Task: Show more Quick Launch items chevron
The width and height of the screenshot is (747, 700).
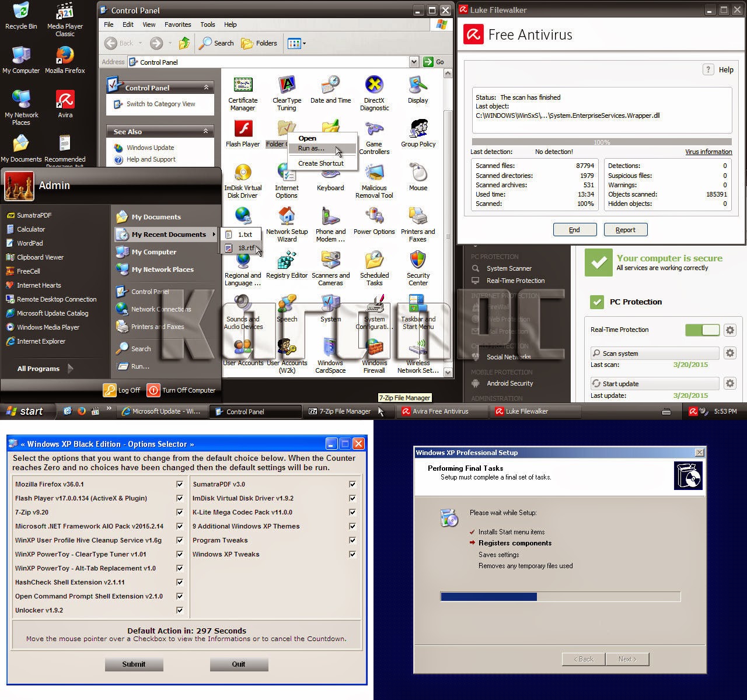Action: (x=109, y=409)
